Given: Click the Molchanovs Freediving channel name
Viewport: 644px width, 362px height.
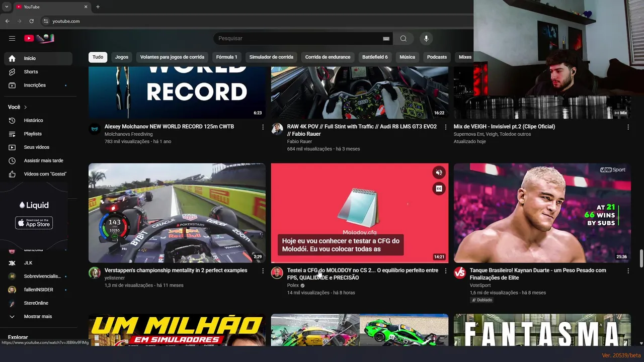Looking at the screenshot, I should 128,134.
